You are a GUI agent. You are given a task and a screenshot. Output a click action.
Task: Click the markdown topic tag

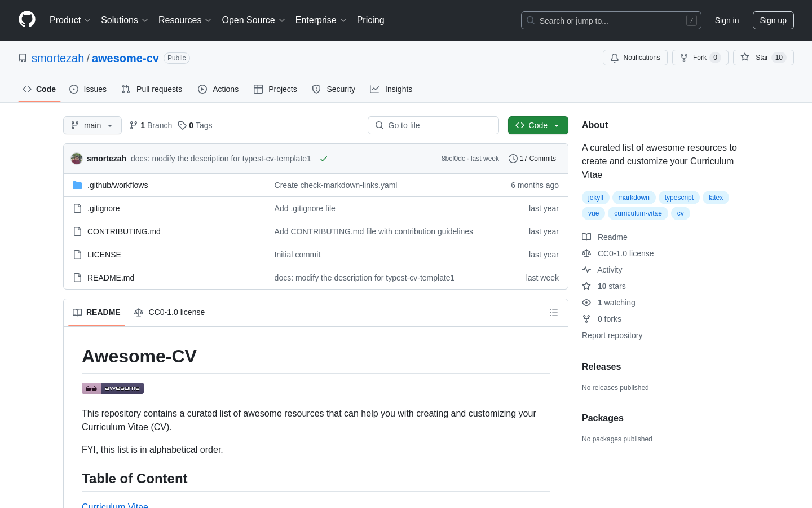coord(634,198)
